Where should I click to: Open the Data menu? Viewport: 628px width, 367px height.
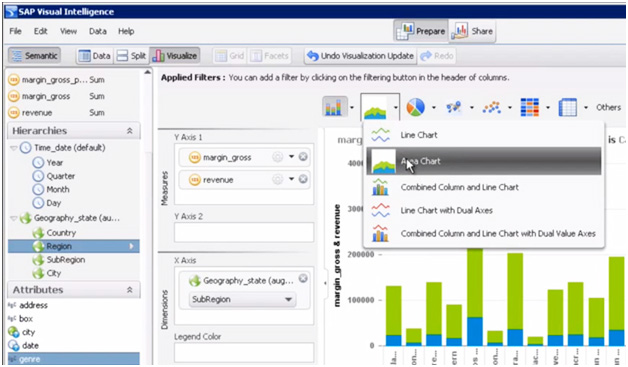[x=98, y=31]
